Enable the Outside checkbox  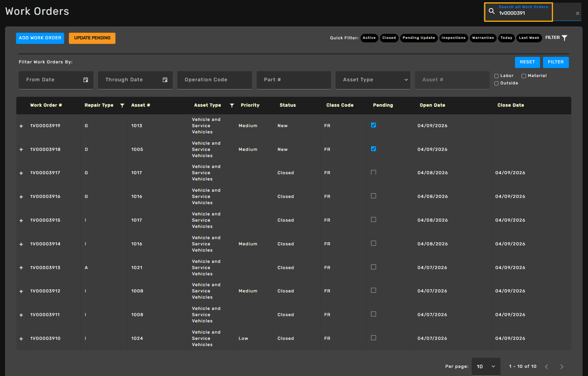click(496, 83)
